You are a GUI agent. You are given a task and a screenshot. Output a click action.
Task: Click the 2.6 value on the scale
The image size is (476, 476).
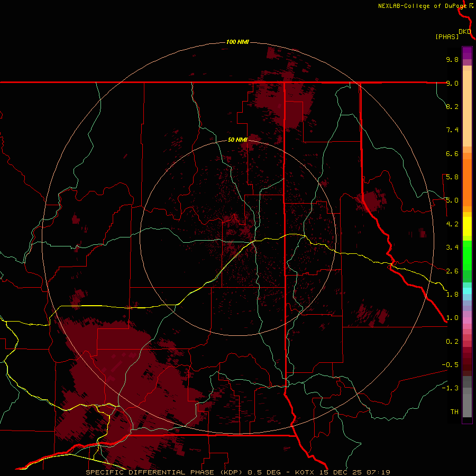(x=452, y=271)
